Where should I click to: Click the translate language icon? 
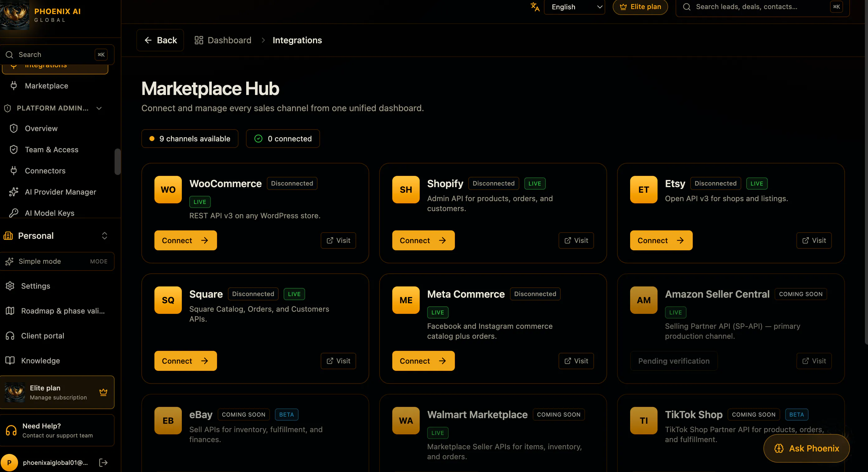click(x=535, y=7)
